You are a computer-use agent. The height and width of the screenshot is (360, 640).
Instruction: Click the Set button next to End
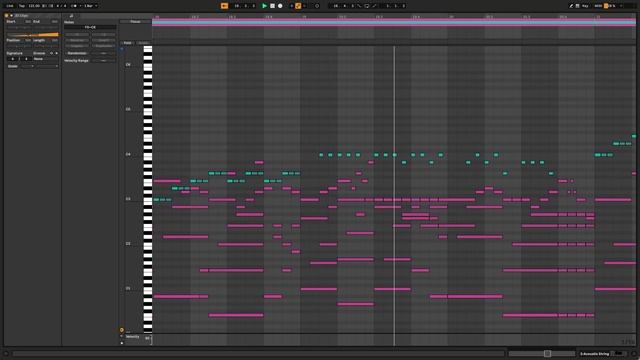click(x=54, y=22)
